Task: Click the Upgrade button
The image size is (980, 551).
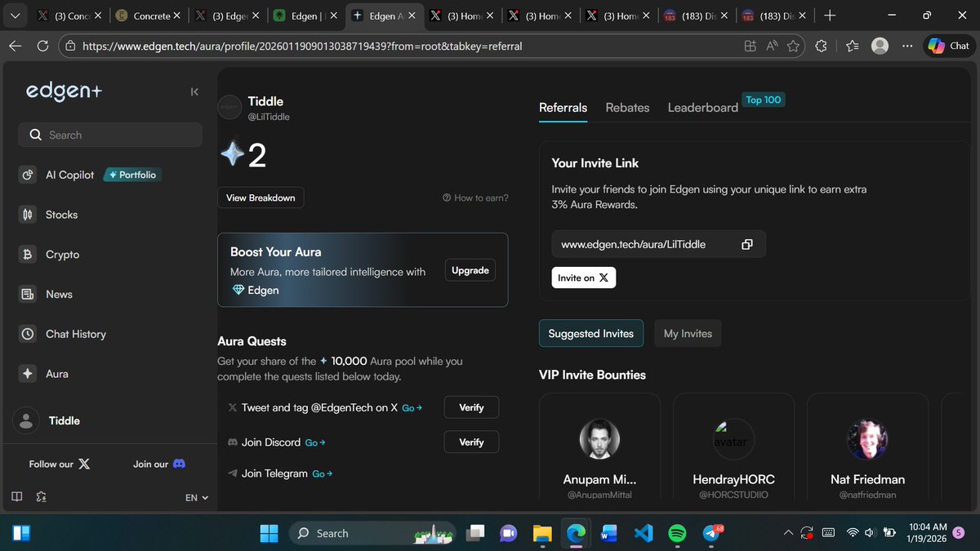Action: coord(470,270)
